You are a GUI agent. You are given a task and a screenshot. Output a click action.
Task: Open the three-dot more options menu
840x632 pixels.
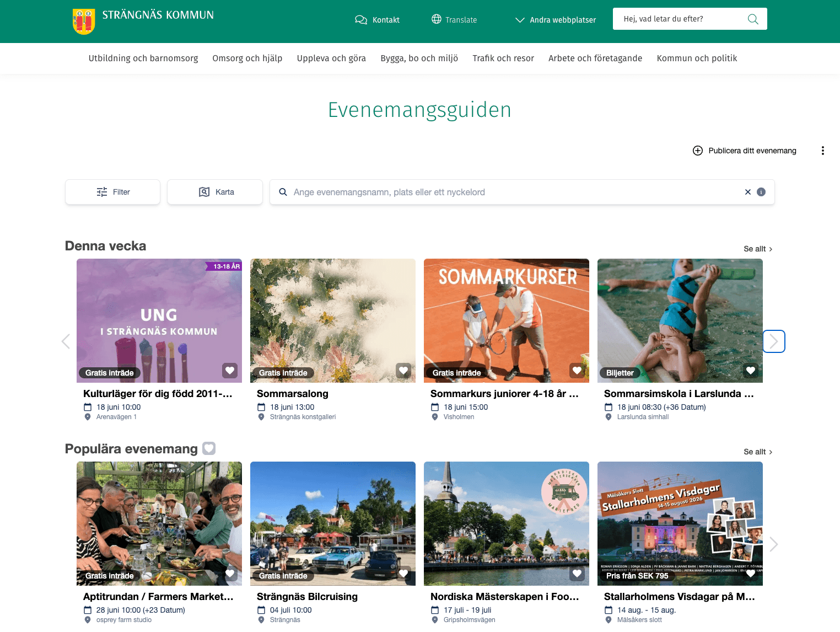coord(823,151)
